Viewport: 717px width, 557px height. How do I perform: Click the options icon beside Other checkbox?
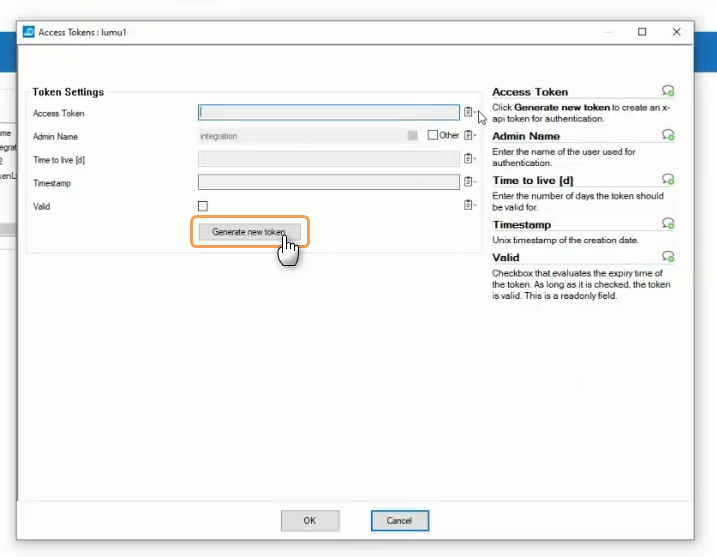(468, 136)
